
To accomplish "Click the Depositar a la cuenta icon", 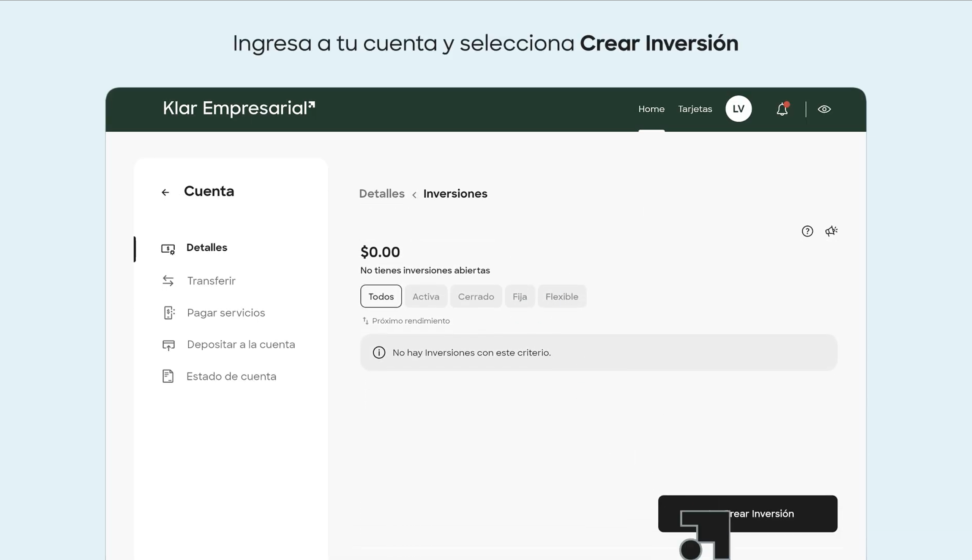I will 168,345.
